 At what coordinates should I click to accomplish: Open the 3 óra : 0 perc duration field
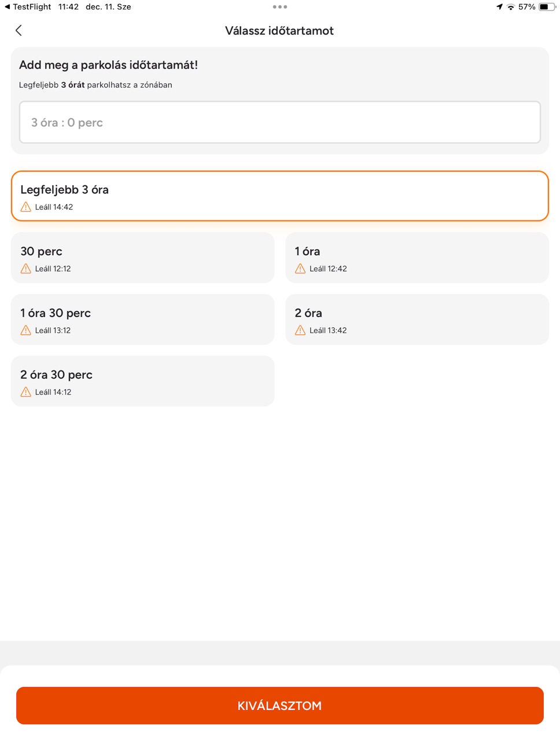(280, 123)
